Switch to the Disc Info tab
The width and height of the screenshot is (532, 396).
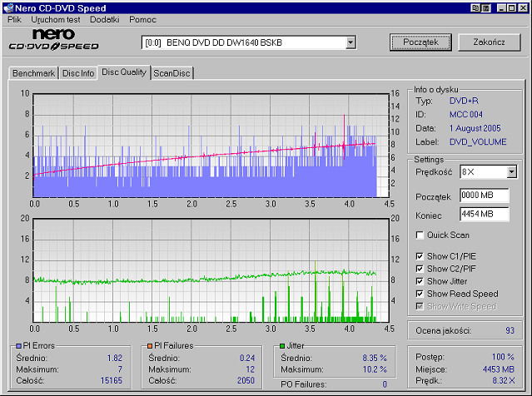pos(78,73)
